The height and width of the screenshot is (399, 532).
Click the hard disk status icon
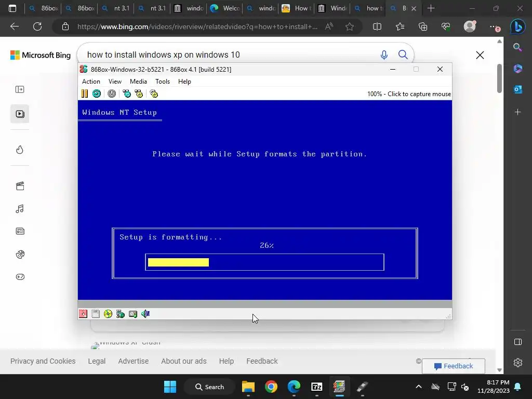tap(133, 314)
